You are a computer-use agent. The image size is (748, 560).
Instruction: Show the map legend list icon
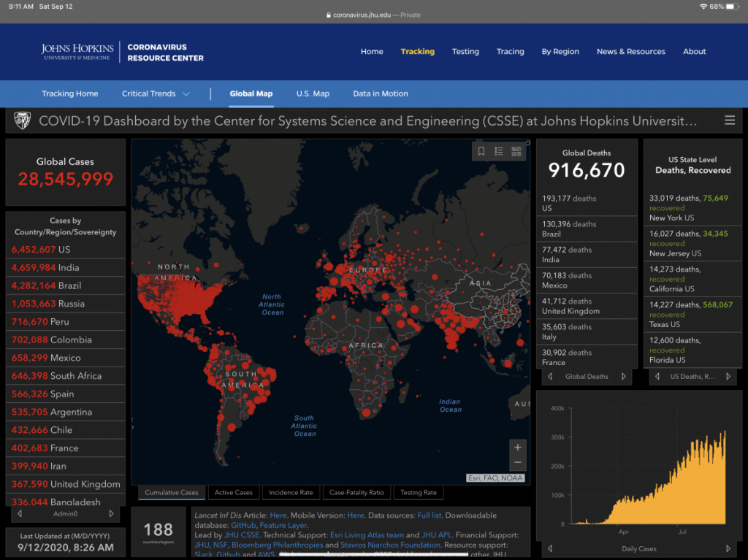pyautogui.click(x=498, y=151)
